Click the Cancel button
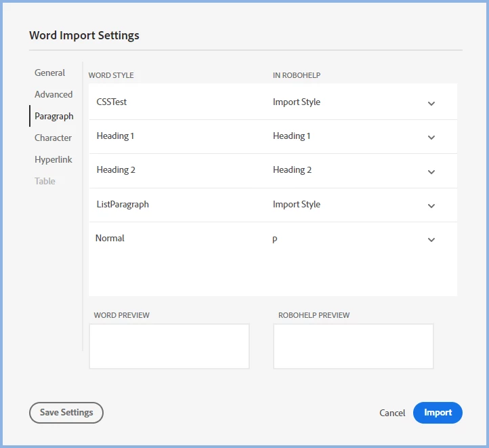 [x=392, y=413]
